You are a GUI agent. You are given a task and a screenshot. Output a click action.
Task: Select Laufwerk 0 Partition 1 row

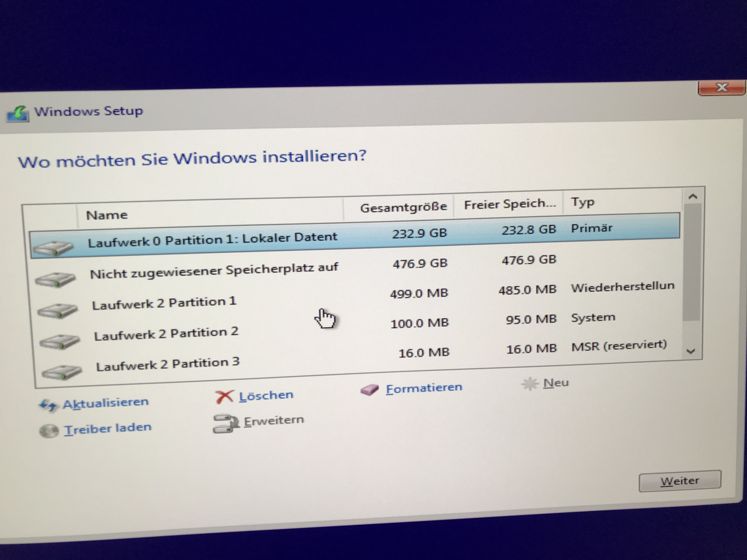[213, 240]
